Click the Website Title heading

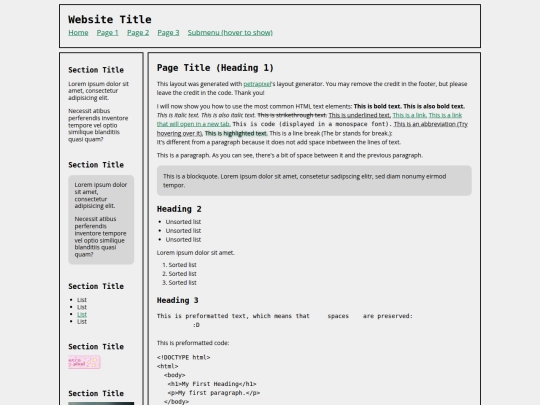(x=110, y=19)
